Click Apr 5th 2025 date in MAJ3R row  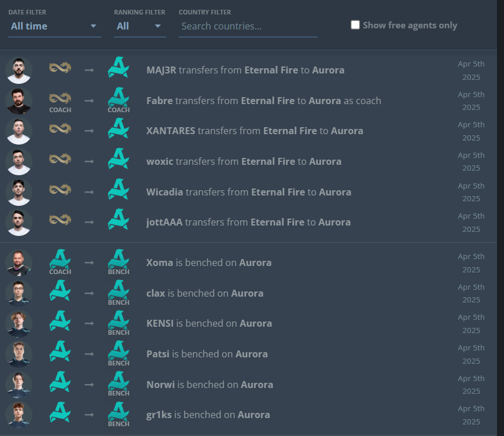pos(471,71)
